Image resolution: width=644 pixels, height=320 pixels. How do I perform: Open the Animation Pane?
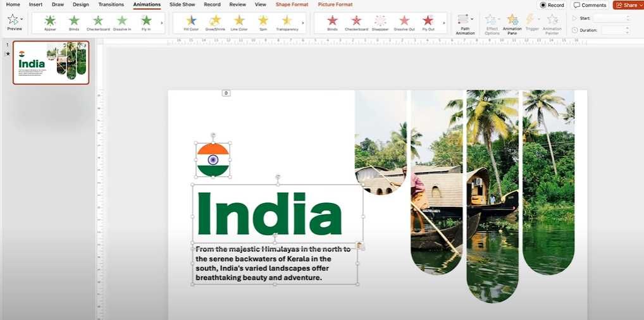(512, 25)
